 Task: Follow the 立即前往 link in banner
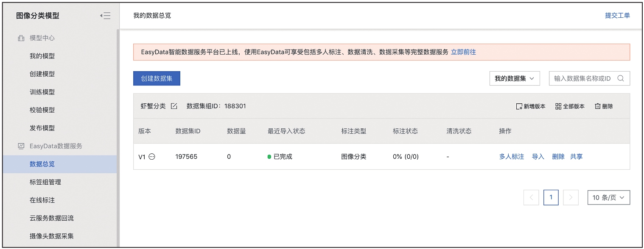click(463, 52)
